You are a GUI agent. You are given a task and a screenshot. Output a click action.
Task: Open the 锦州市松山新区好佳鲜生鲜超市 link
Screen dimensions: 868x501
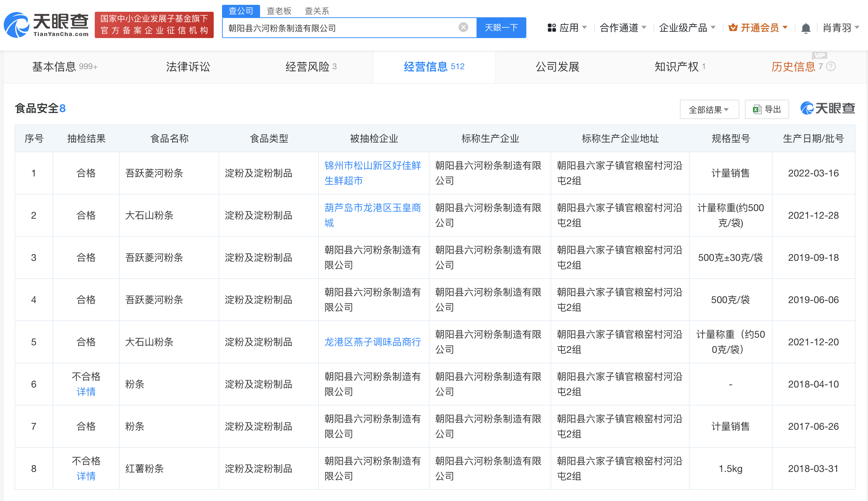click(x=372, y=173)
